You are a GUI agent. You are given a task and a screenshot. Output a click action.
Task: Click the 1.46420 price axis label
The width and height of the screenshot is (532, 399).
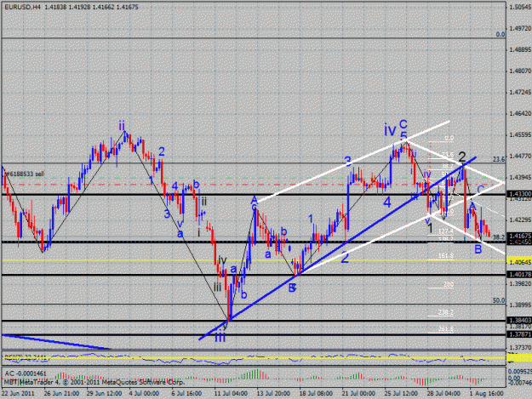[x=520, y=113]
